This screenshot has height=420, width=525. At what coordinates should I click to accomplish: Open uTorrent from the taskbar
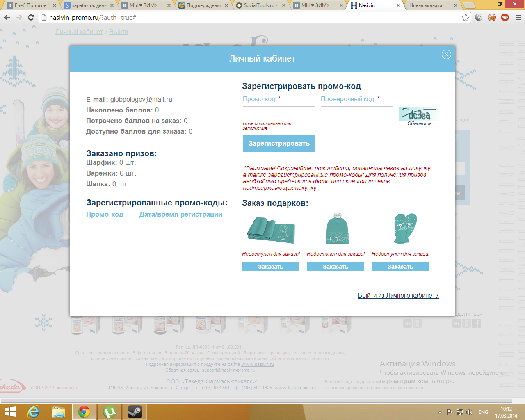pyautogui.click(x=109, y=412)
